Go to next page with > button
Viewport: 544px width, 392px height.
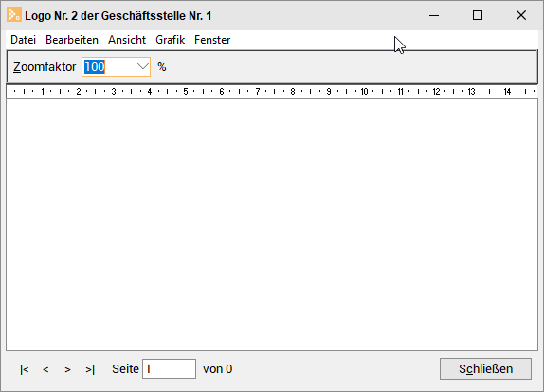[67, 369]
